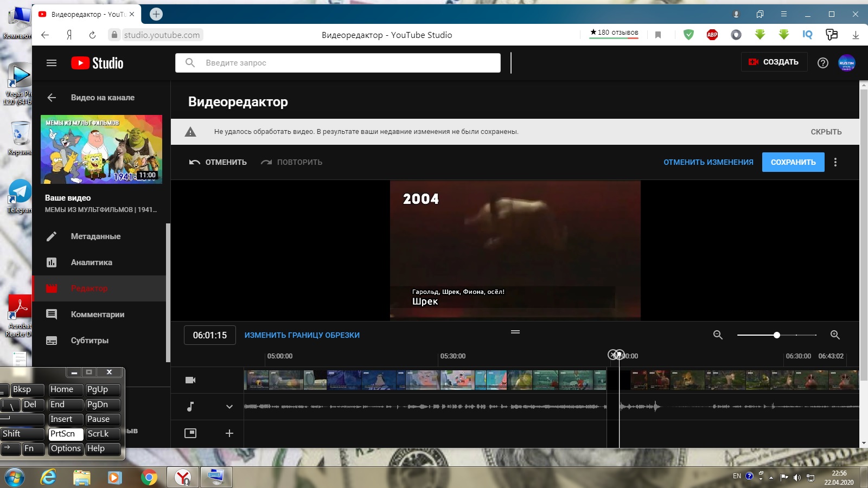Add an end screen element with plus
The image size is (868, 488).
point(229,433)
